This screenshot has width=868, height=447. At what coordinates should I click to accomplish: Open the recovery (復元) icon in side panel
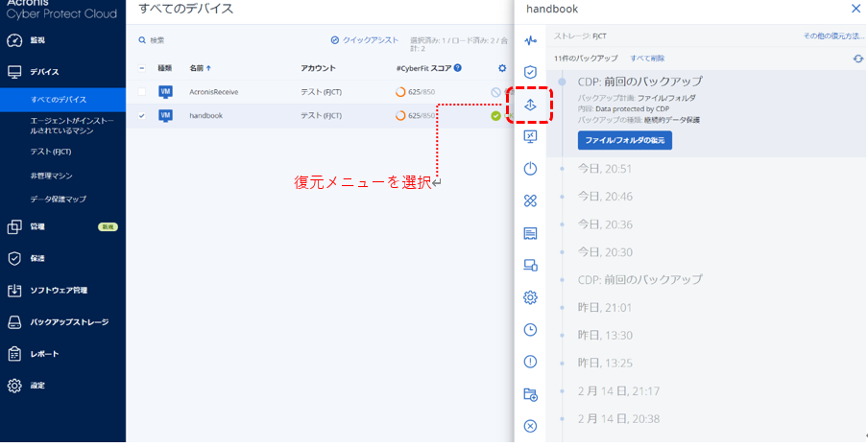[530, 105]
